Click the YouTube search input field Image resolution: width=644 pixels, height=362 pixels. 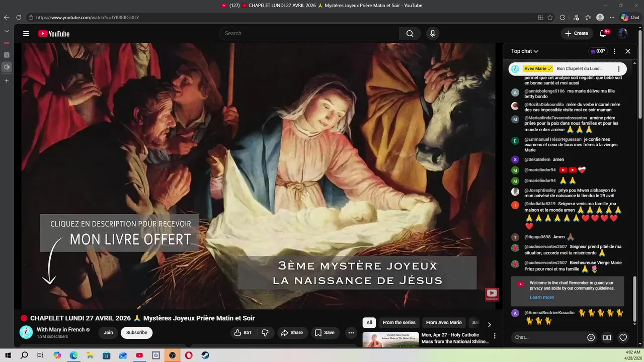click(309, 34)
